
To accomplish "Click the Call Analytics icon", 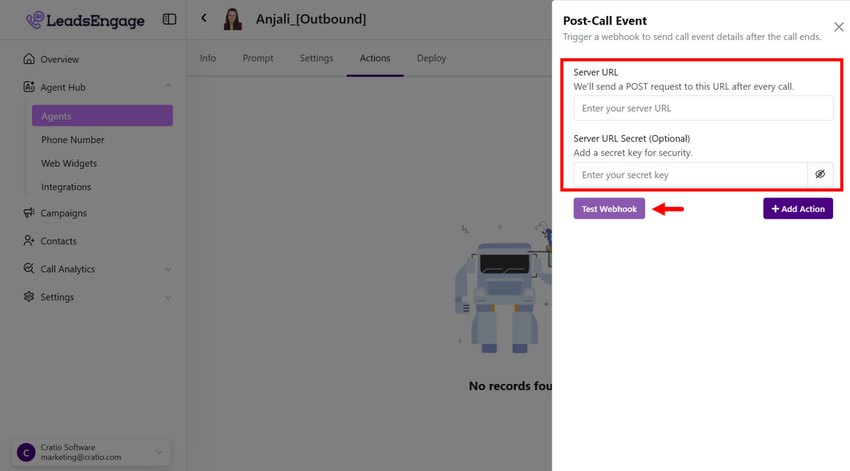I will click(x=29, y=269).
